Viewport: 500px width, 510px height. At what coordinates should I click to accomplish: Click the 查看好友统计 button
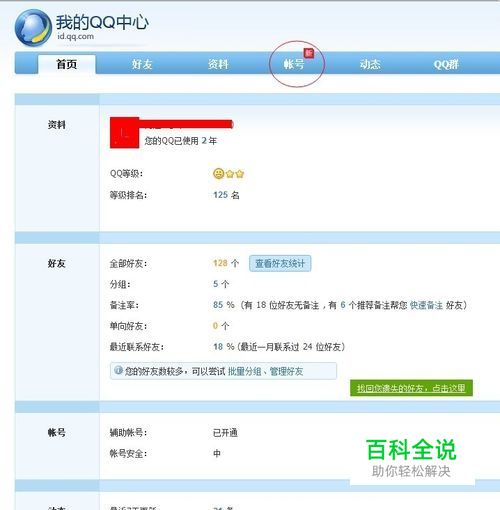(280, 264)
